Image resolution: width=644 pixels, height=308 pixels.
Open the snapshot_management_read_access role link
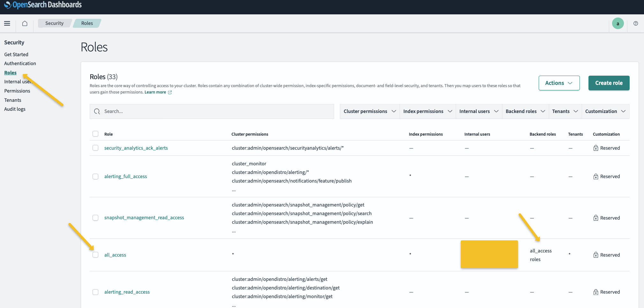click(x=144, y=218)
